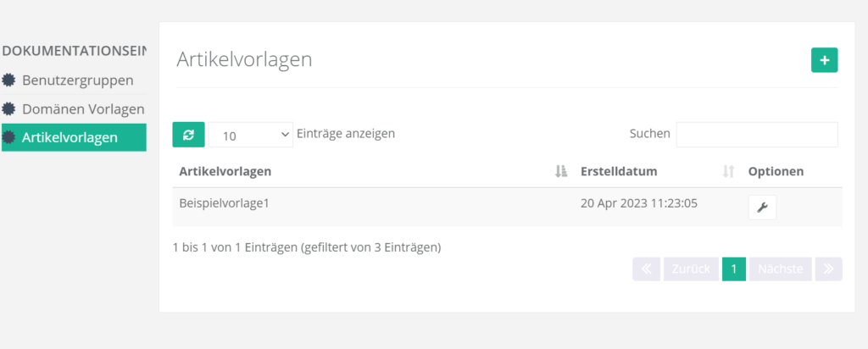Click the green refresh table icon

(x=188, y=134)
